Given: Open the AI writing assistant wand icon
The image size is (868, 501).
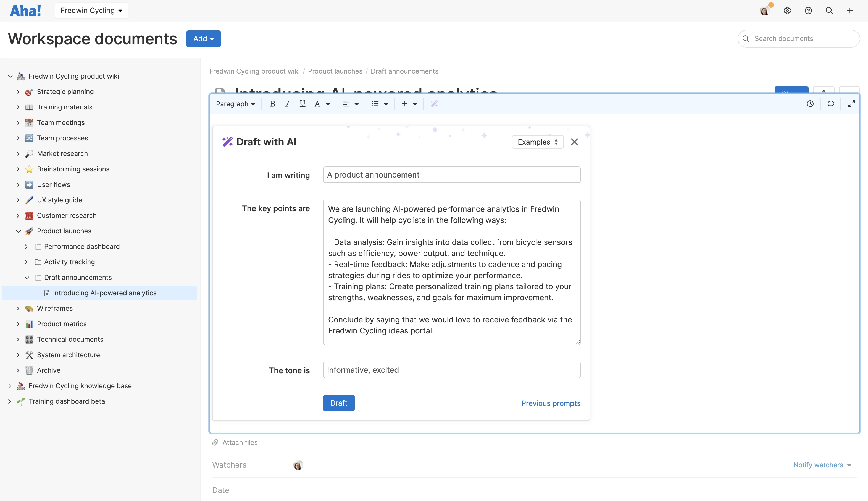Looking at the screenshot, I should (434, 104).
